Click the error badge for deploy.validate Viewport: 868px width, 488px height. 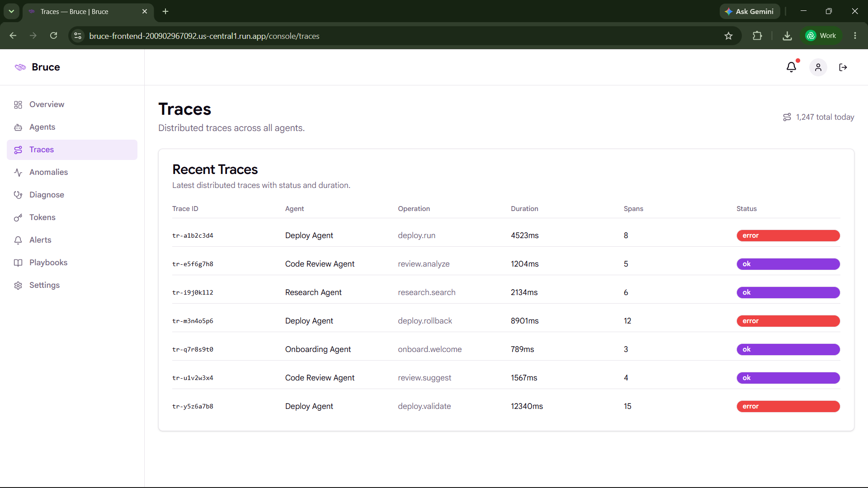point(788,406)
